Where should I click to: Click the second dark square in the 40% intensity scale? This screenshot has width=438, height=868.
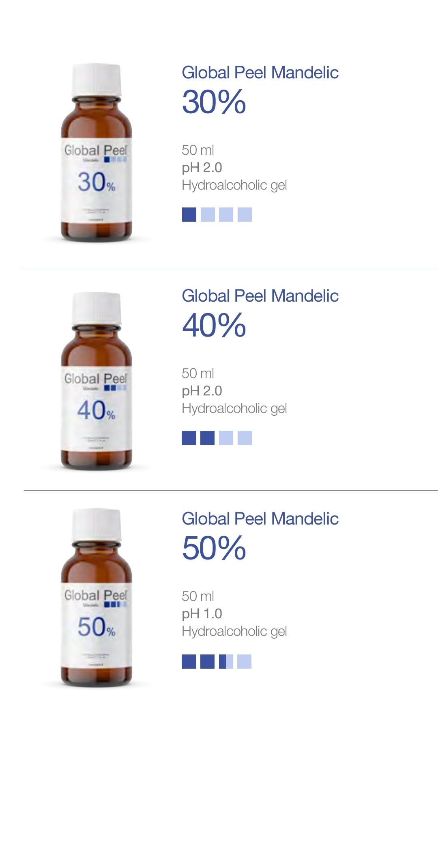pyautogui.click(x=207, y=438)
